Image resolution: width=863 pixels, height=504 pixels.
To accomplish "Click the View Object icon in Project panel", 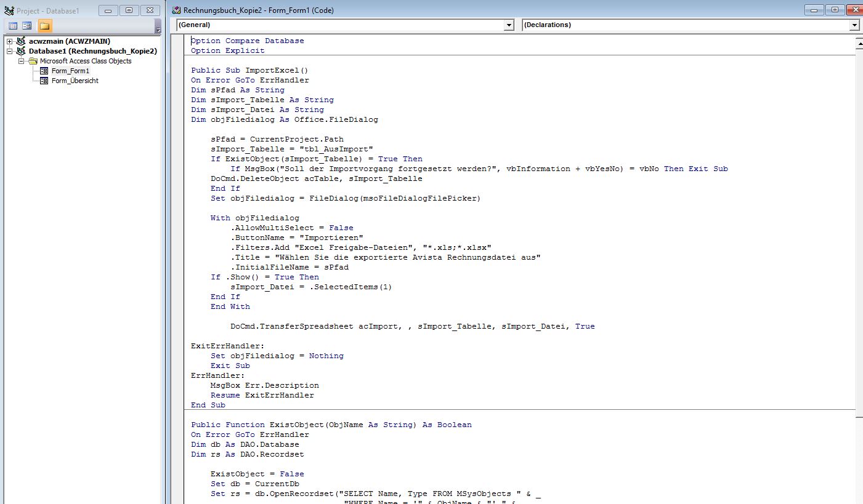I will pyautogui.click(x=27, y=26).
